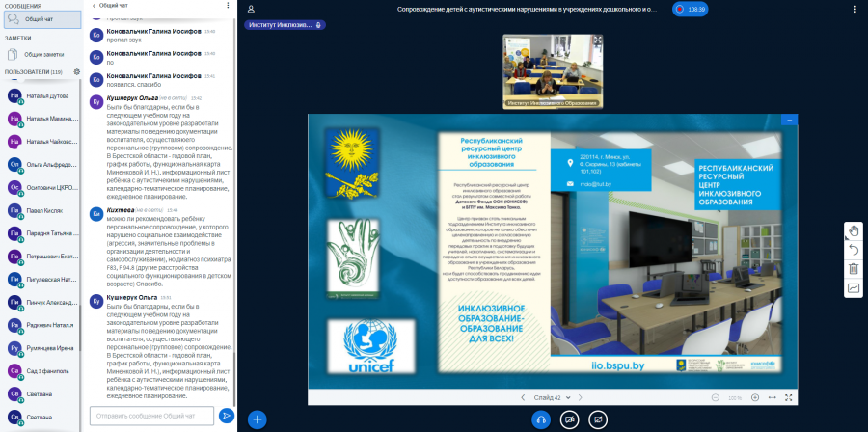The image size is (868, 432).
Task: Click the trash icon to clear annotations
Action: [854, 269]
